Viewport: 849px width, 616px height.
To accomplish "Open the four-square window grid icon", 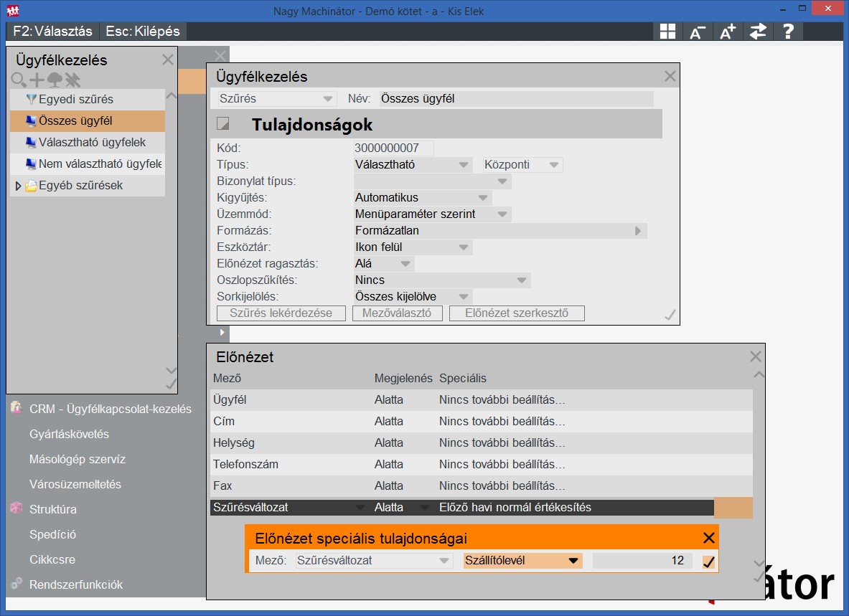I will point(667,32).
